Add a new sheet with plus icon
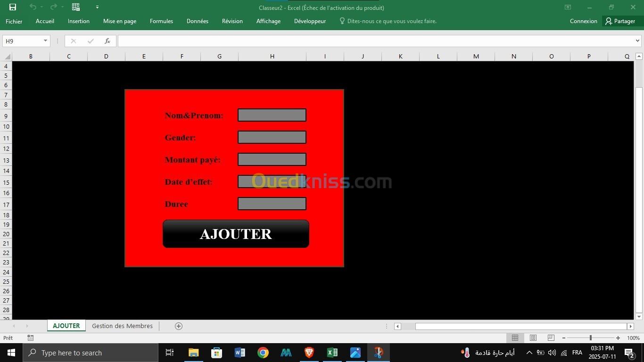The width and height of the screenshot is (644, 362). click(x=179, y=326)
